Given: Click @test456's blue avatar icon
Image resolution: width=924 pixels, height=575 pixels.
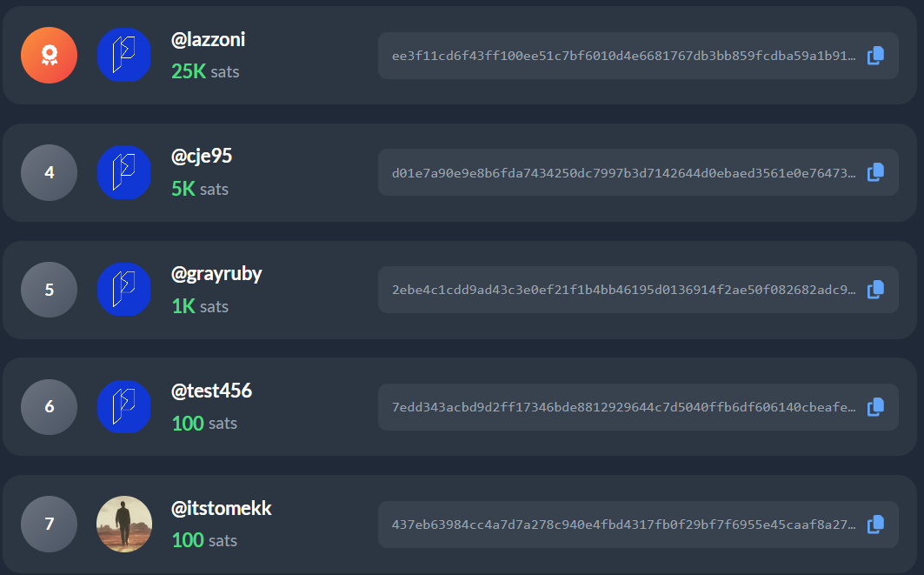Looking at the screenshot, I should point(124,406).
